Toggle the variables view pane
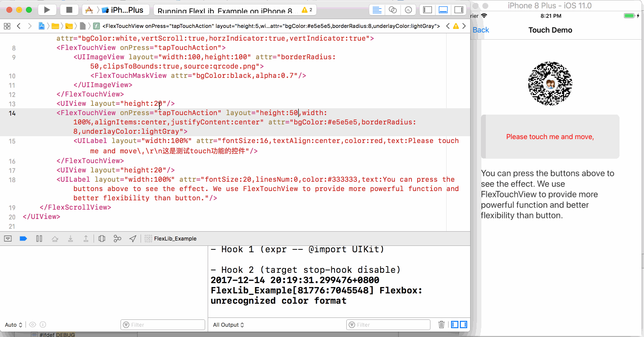The image size is (644, 337). 454,325
